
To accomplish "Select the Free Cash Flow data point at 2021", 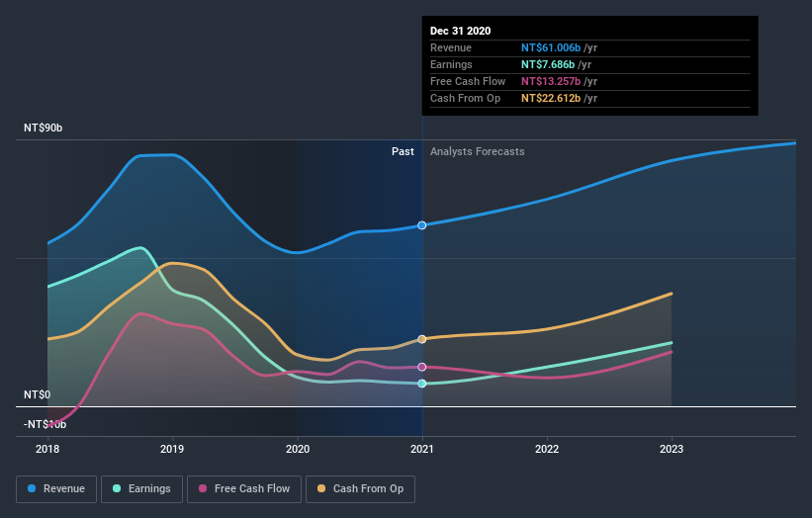I will [x=422, y=367].
